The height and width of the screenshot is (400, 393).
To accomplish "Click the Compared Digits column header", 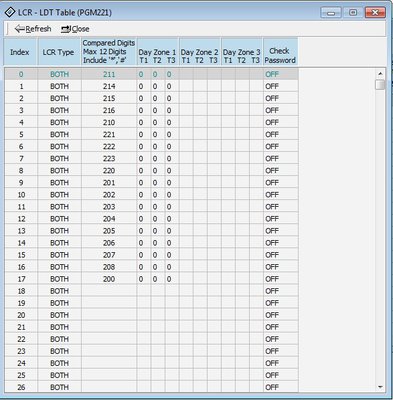I will point(109,52).
